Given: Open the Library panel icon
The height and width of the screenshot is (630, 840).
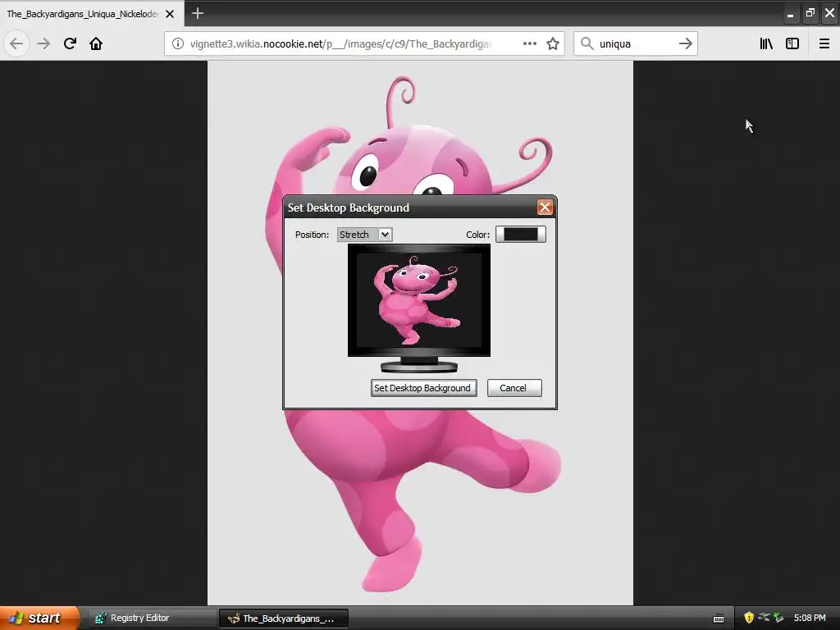Looking at the screenshot, I should [766, 43].
